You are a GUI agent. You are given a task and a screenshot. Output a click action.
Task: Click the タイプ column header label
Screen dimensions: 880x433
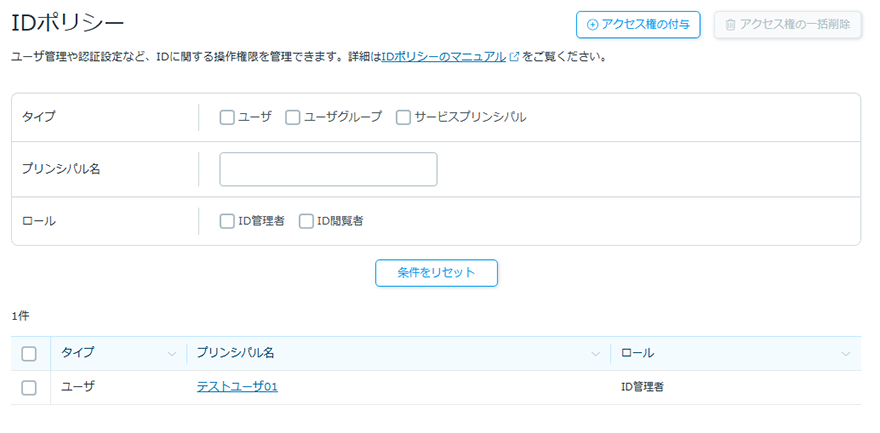pyautogui.click(x=78, y=353)
